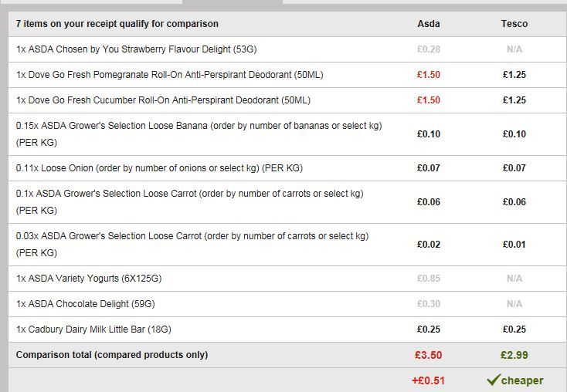Click the items qualify for comparison heading
This screenshot has width=567, height=392.
coord(117,24)
